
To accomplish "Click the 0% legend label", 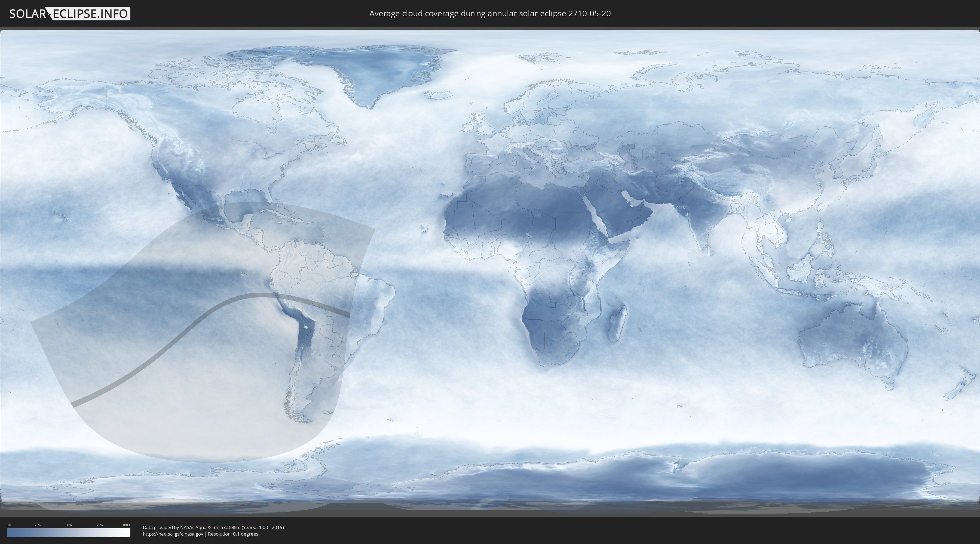I will coord(9,525).
